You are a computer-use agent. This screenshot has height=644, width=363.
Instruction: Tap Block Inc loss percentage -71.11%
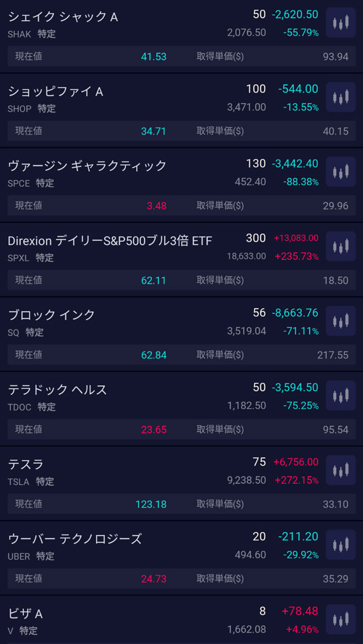pos(301,331)
